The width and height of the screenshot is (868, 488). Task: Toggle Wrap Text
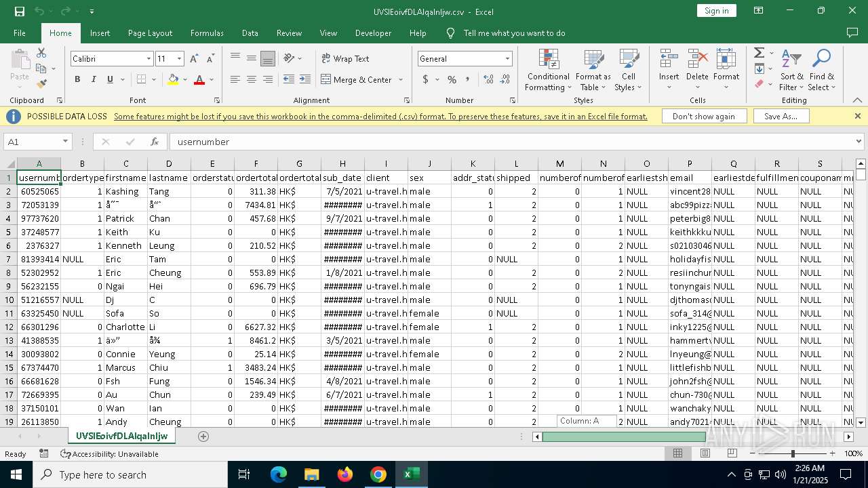pos(345,59)
